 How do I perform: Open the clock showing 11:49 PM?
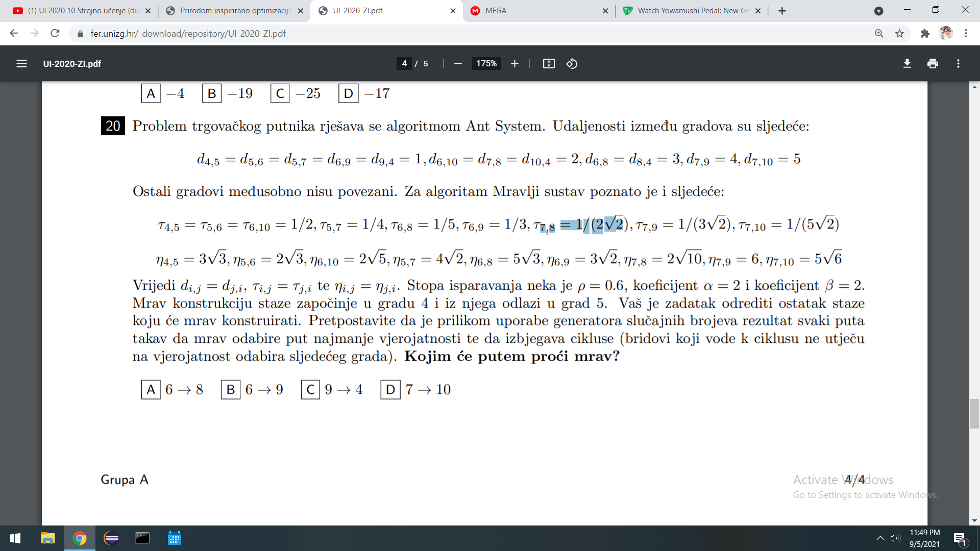(x=924, y=538)
